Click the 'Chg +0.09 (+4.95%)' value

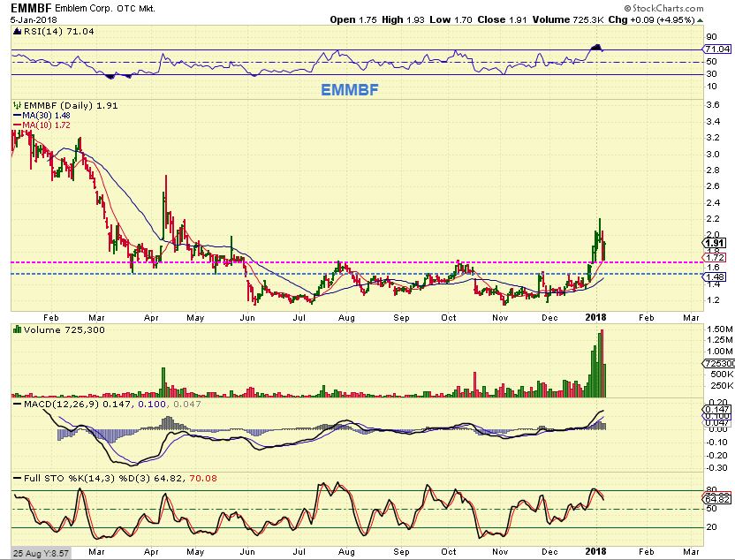point(652,19)
